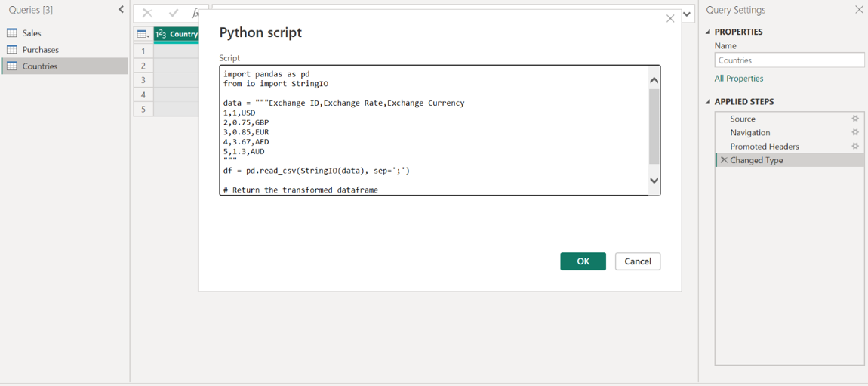Screen dimensions: 868x386
Task: Click gear icon beside Promoted Headers step
Action: tap(855, 146)
